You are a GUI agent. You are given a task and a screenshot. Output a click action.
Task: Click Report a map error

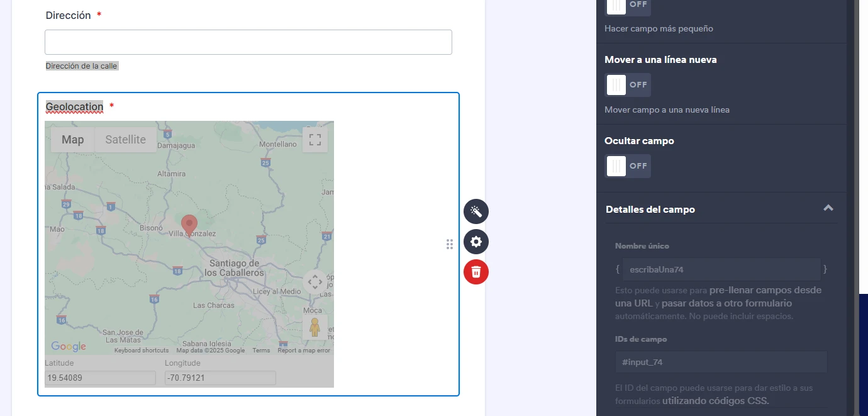tap(304, 350)
